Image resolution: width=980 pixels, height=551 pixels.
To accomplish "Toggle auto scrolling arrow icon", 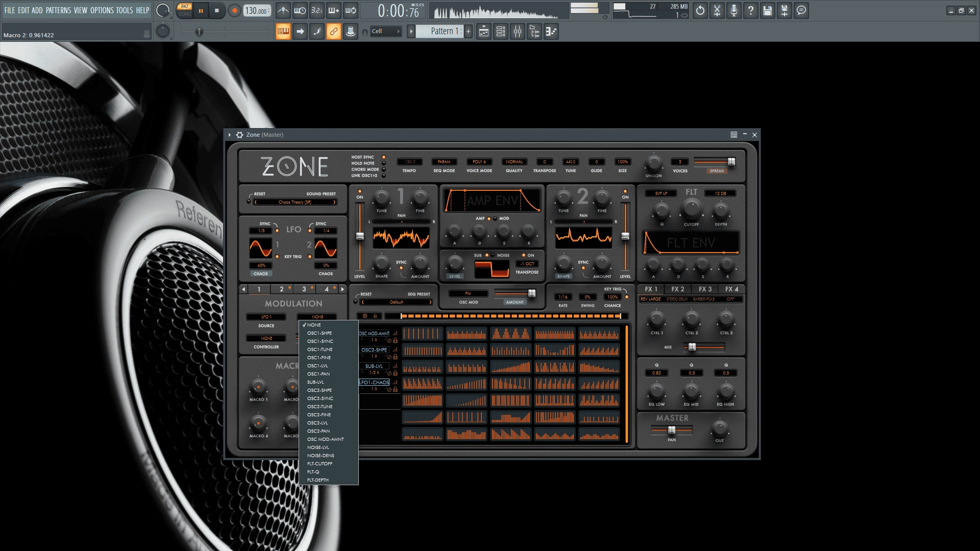I will point(300,32).
